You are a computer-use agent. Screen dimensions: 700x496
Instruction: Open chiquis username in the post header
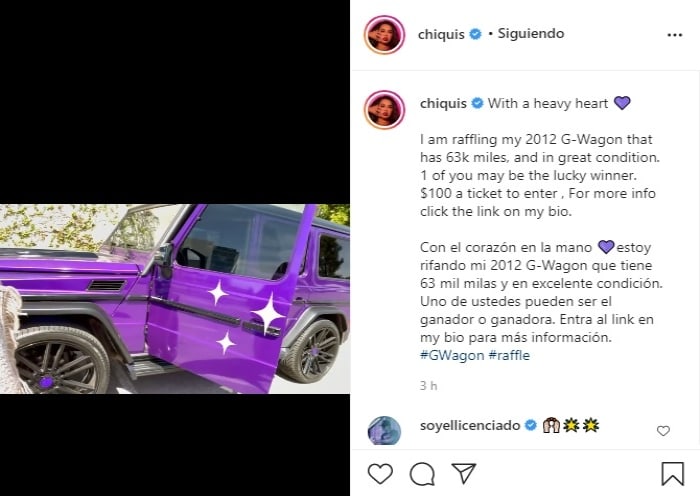(441, 34)
